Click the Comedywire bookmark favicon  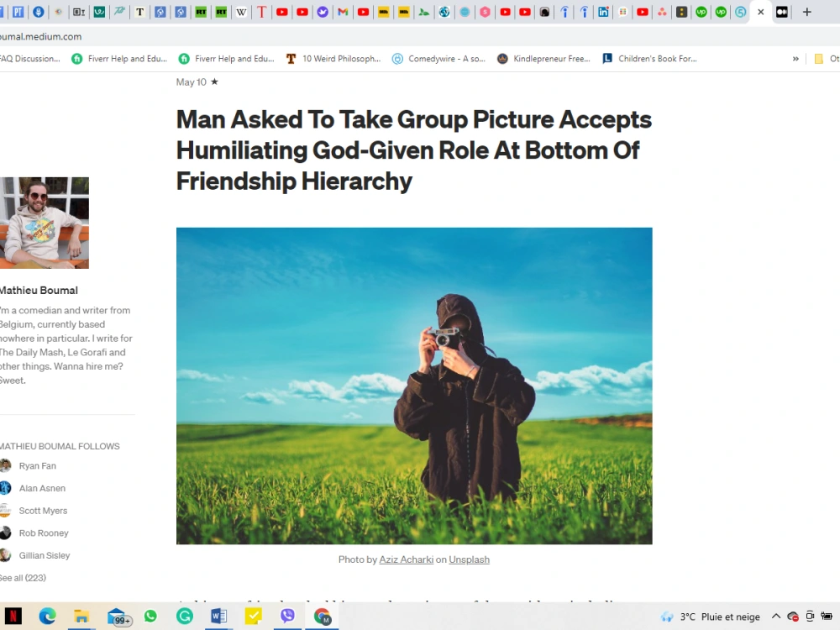[397, 59]
